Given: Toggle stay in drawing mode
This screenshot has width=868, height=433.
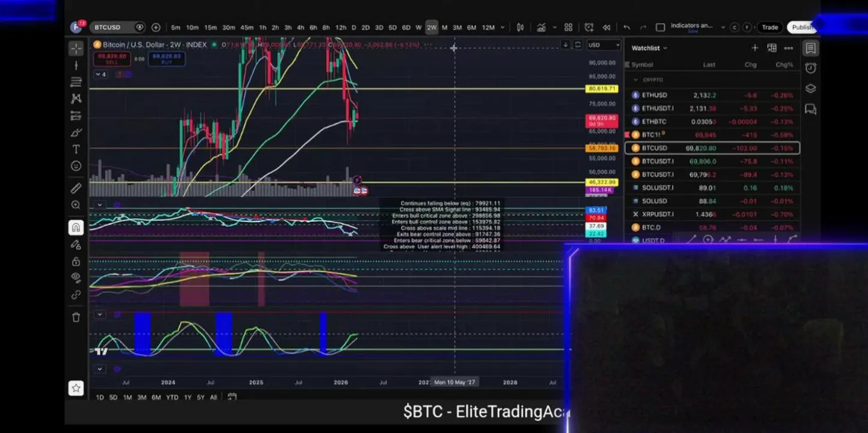Looking at the screenshot, I should (x=76, y=245).
